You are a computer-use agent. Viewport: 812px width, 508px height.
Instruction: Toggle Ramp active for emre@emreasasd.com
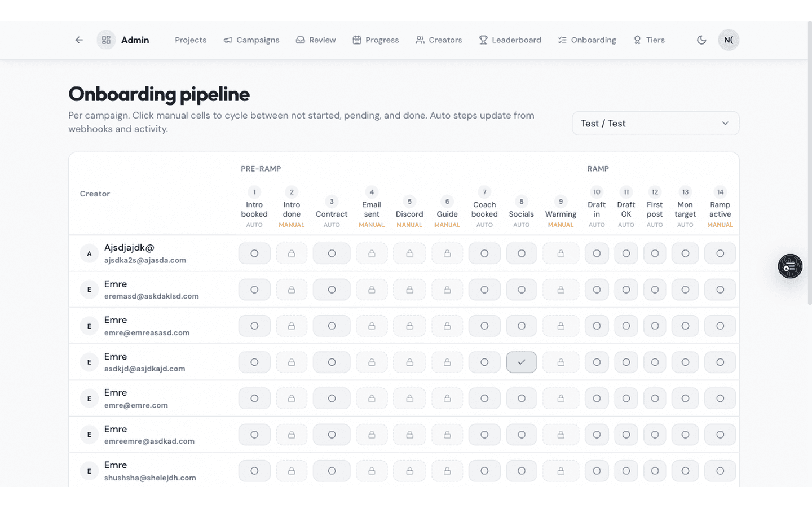point(720,326)
